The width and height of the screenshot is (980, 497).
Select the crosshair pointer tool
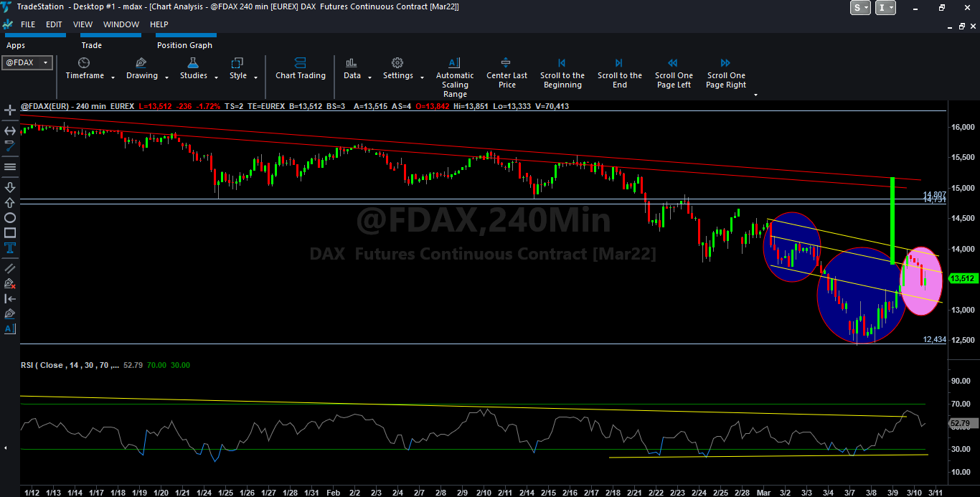coord(10,111)
